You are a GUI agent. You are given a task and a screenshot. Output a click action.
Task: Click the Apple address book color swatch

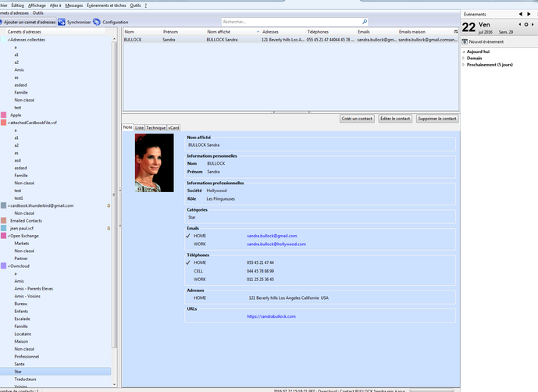[x=4, y=115]
